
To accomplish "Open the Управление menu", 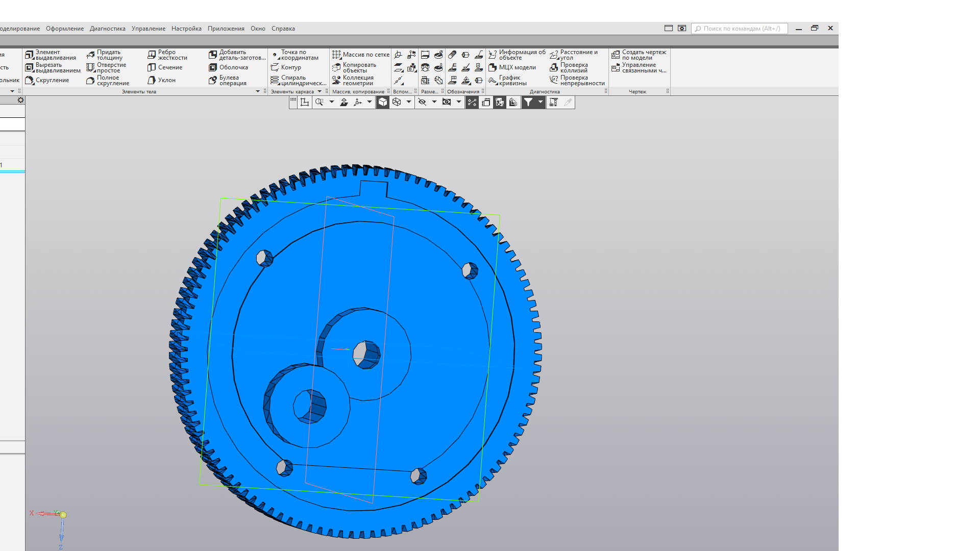I will pos(149,29).
